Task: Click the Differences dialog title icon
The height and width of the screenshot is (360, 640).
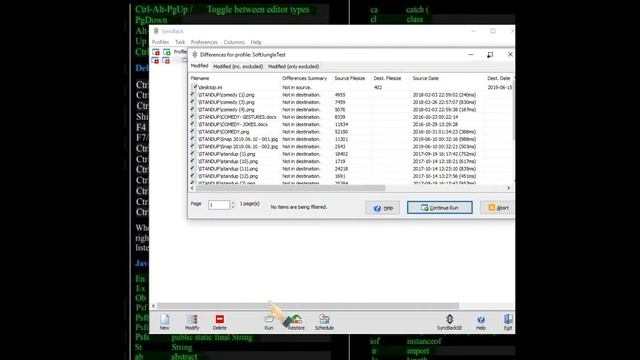Action: click(195, 55)
